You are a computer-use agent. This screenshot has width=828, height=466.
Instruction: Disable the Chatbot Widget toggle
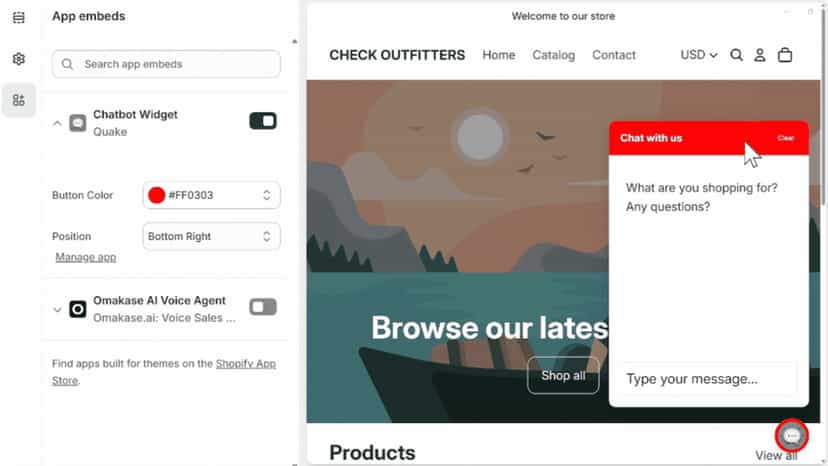tap(263, 121)
